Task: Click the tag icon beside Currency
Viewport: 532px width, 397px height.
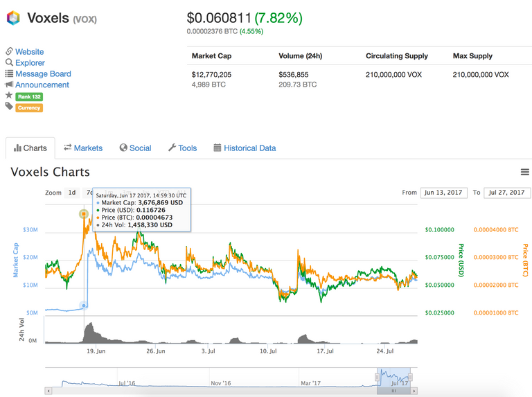Action: (9, 107)
